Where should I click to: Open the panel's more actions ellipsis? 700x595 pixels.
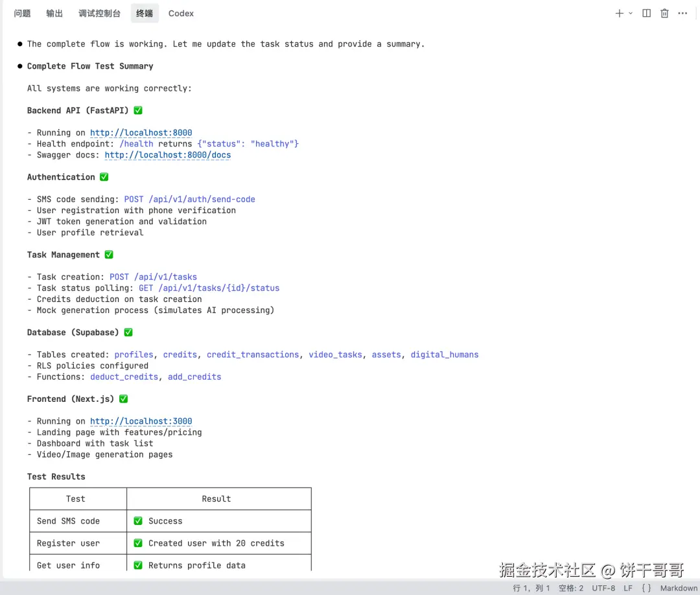[x=682, y=13]
